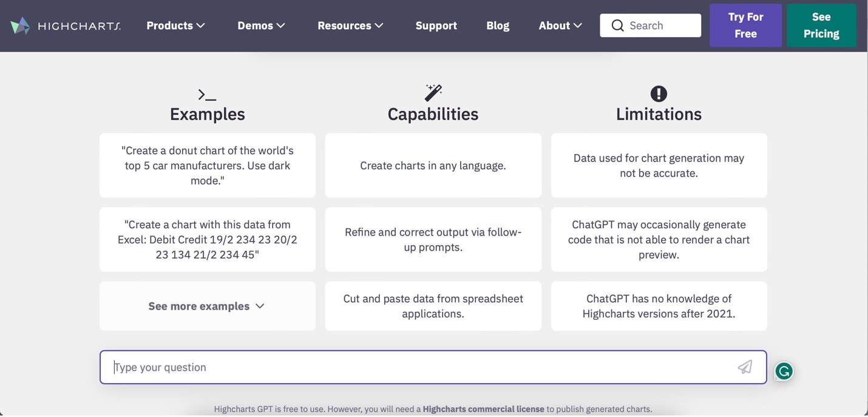Viewport: 868px width, 417px height.
Task: Click the Try For Free button
Action: tap(745, 25)
